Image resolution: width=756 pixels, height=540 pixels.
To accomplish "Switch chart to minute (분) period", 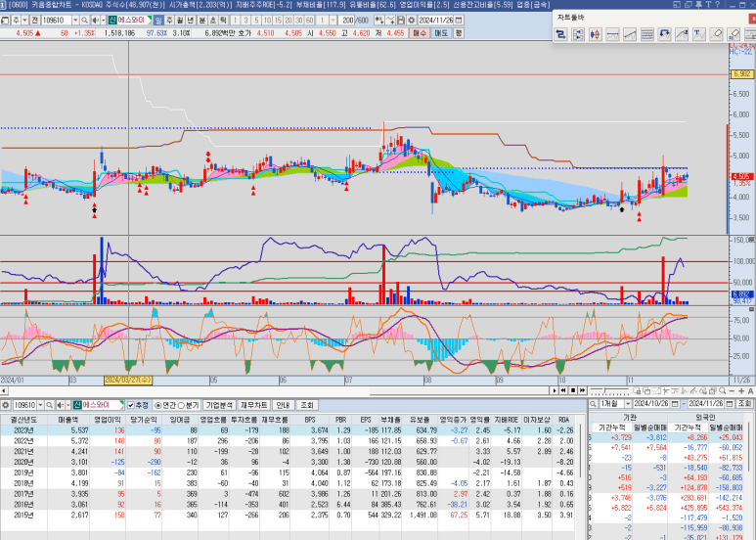I will 202,21.
